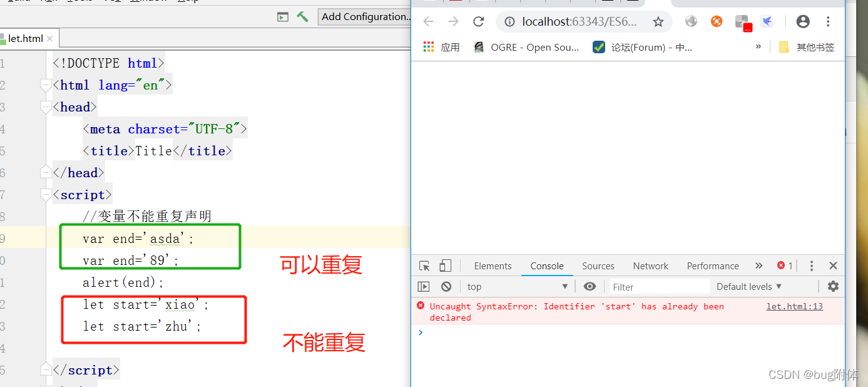
Task: Click the //变量不能重复声明 comment
Action: click(147, 217)
